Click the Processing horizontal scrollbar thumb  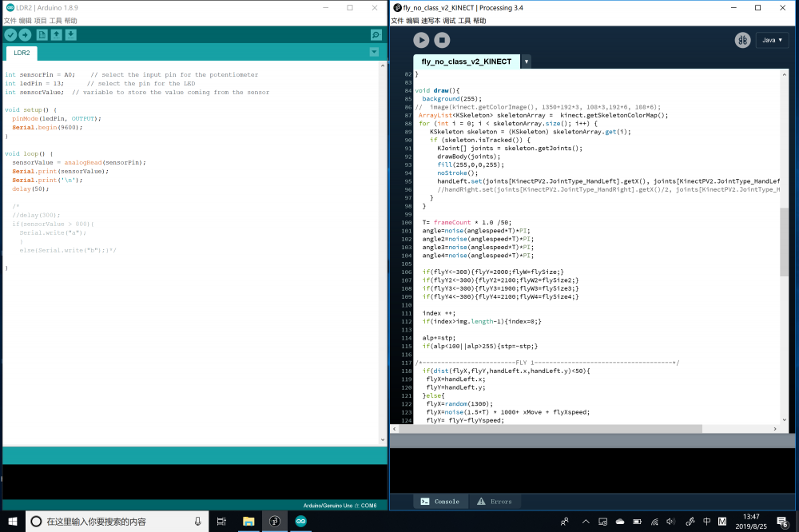tap(551, 429)
